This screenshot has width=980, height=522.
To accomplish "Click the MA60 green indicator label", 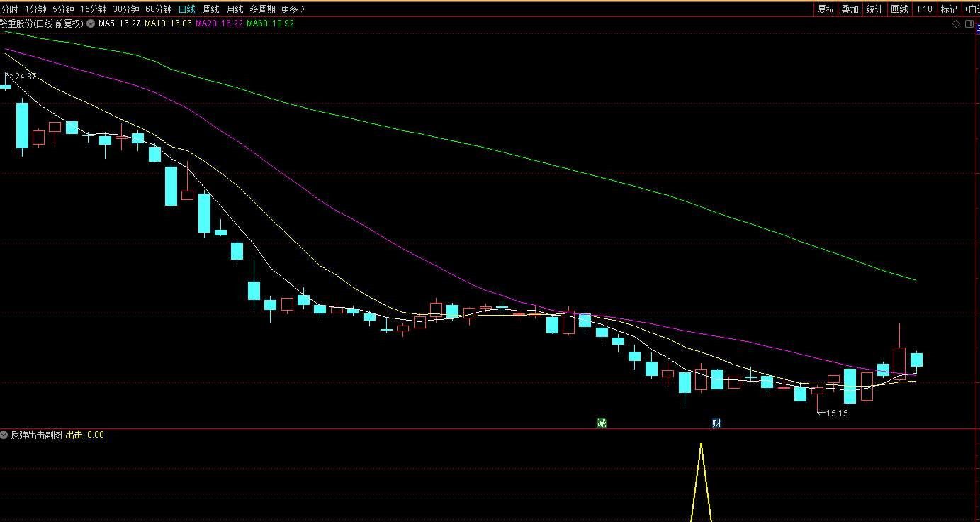I will pos(270,23).
